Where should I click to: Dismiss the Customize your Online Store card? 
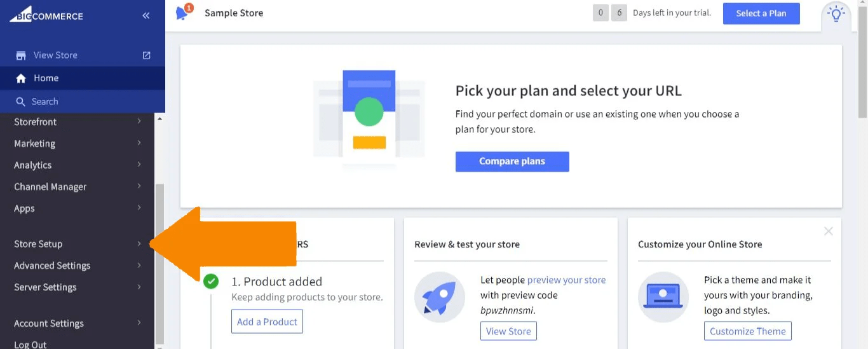[x=828, y=231]
